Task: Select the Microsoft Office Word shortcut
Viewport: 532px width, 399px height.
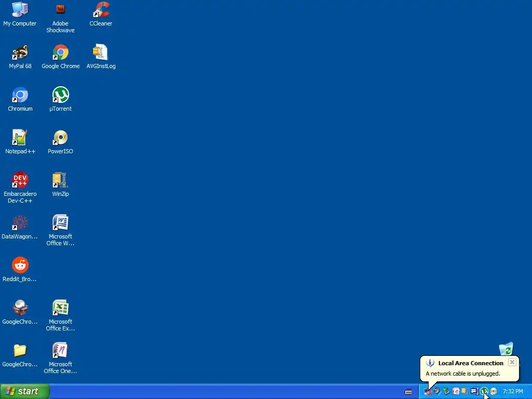Action: [x=60, y=230]
